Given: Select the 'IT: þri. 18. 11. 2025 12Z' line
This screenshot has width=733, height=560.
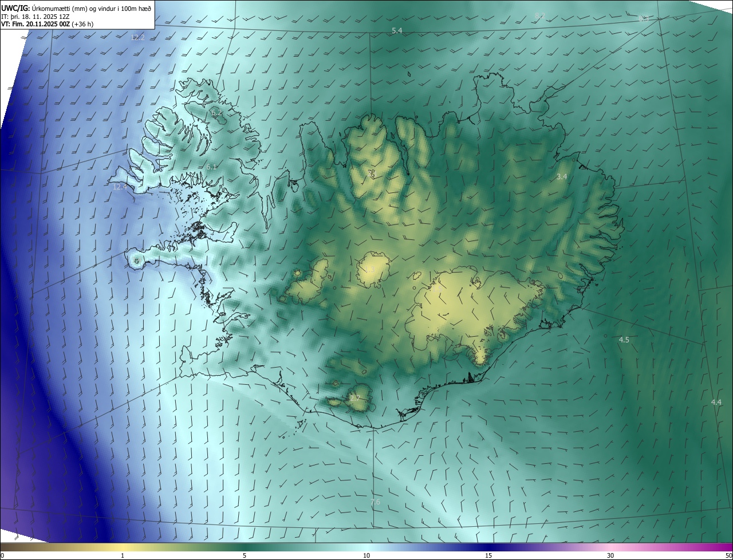Looking at the screenshot, I should pyautogui.click(x=37, y=16).
